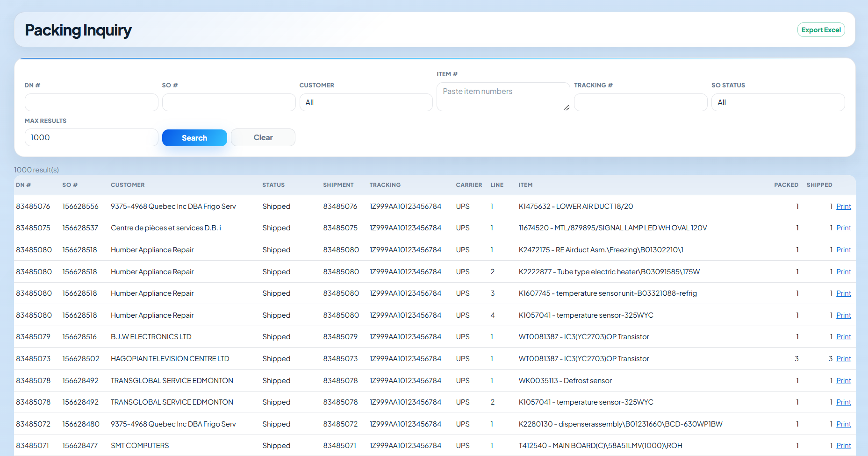Viewport: 868px width, 456px height.
Task: Click the PACKED column header
Action: (786, 185)
